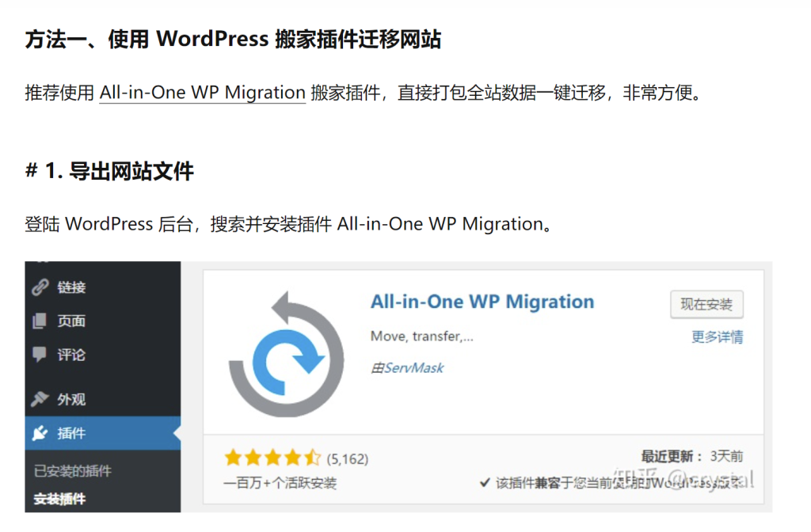Open 已安装的插件 submenu entry

pyautogui.click(x=72, y=470)
